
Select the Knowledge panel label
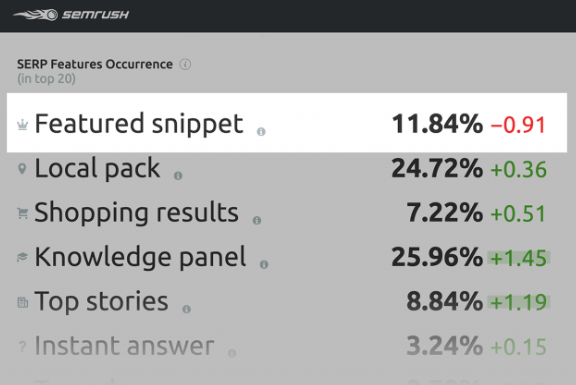(x=140, y=257)
